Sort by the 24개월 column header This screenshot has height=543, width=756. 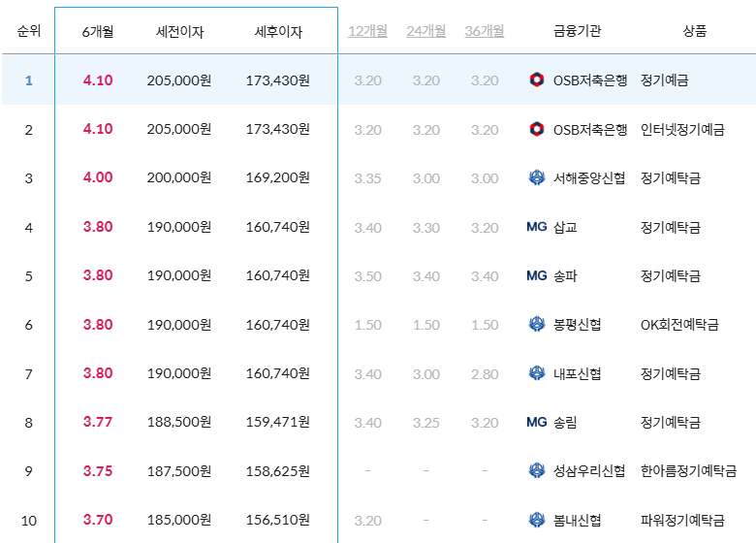pyautogui.click(x=426, y=31)
